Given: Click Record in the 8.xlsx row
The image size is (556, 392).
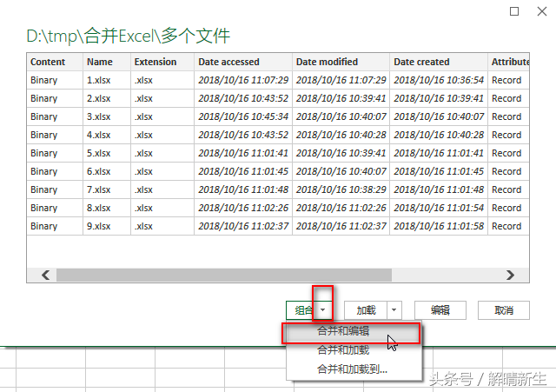Looking at the screenshot, I should pyautogui.click(x=506, y=208).
